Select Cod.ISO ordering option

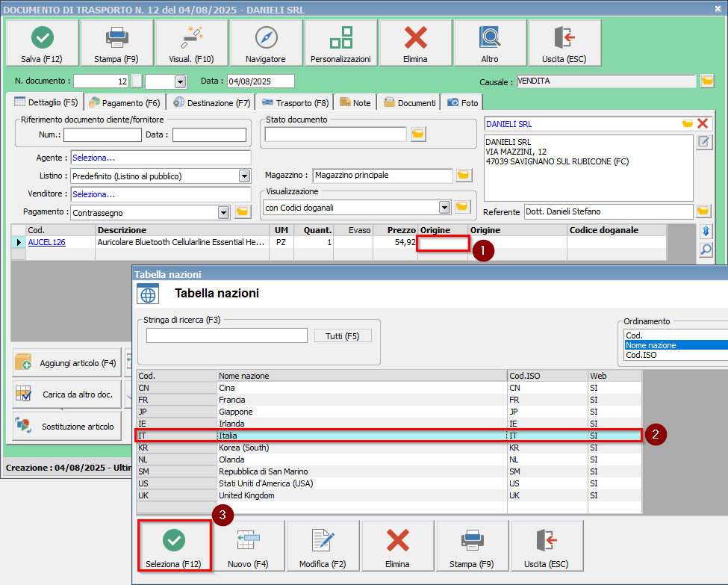(x=641, y=355)
